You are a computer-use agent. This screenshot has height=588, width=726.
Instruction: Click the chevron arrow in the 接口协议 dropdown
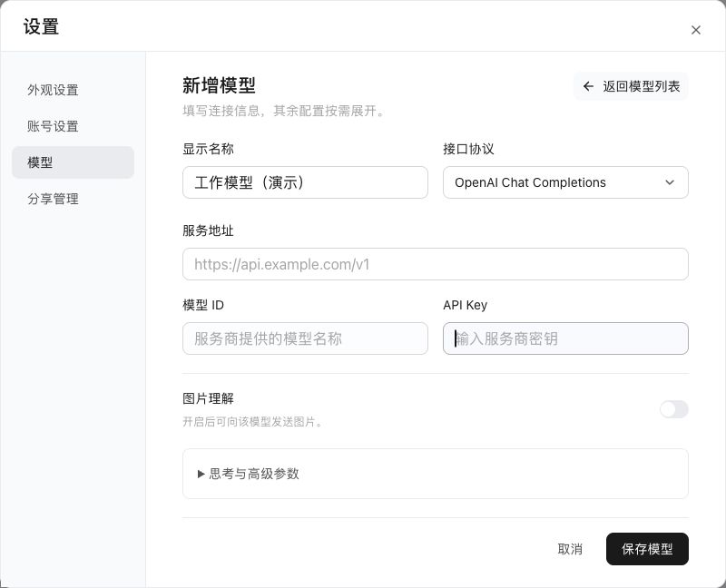(670, 182)
